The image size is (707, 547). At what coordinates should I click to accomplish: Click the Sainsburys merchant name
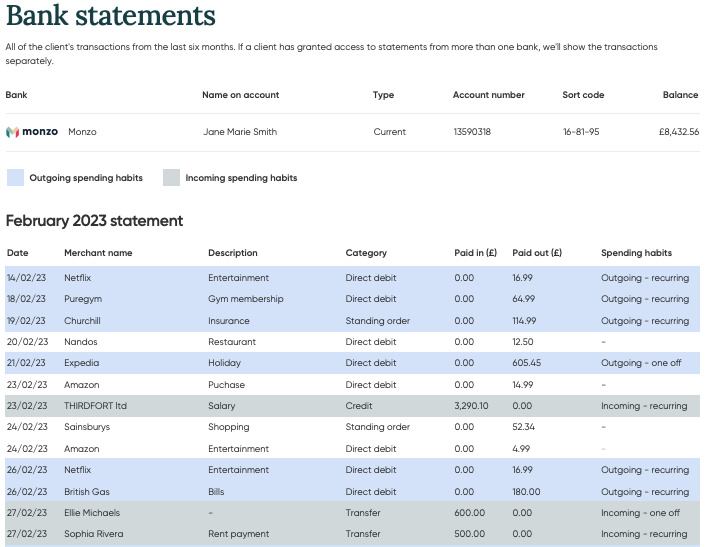[x=87, y=427]
